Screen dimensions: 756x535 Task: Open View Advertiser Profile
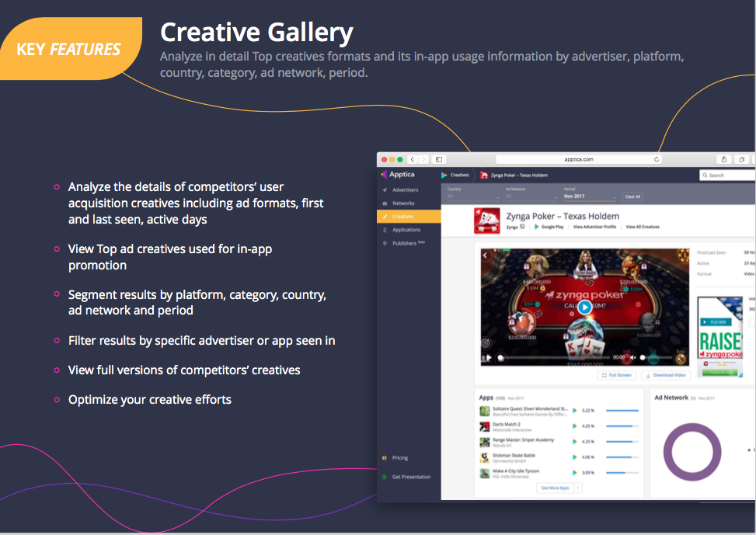click(594, 226)
